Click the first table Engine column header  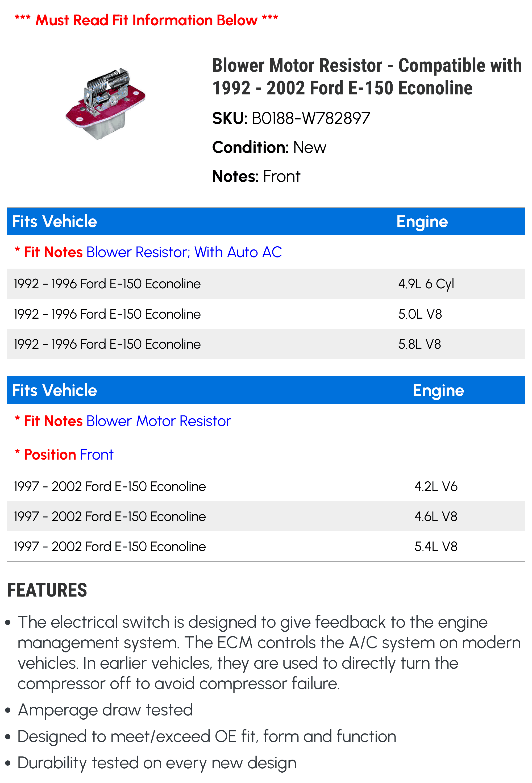click(422, 221)
